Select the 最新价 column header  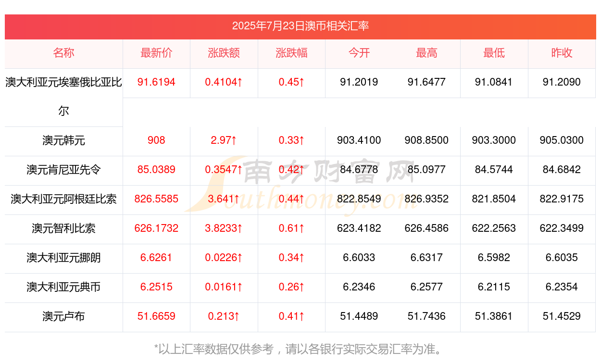(x=156, y=53)
